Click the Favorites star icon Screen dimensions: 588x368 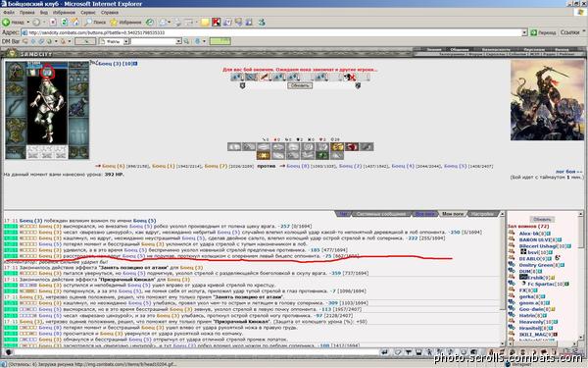tap(114, 23)
